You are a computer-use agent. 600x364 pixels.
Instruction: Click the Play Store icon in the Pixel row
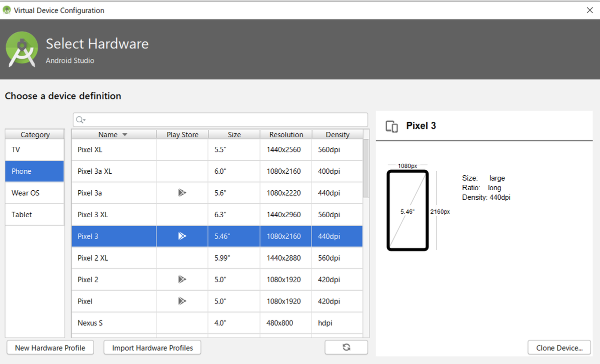[182, 301]
